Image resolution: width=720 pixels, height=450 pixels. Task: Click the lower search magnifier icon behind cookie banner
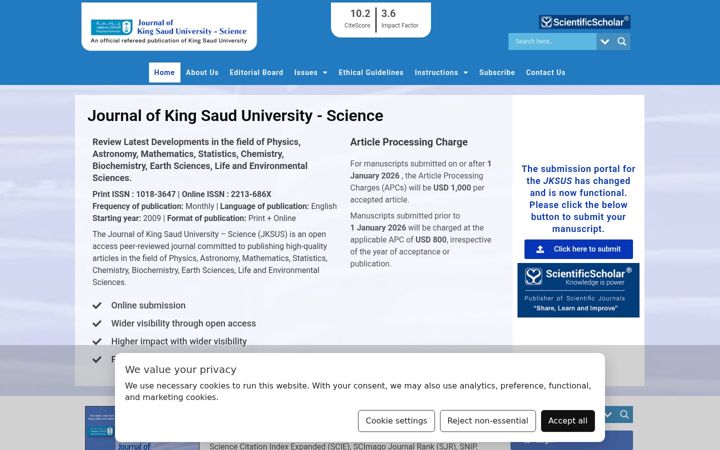tap(624, 415)
